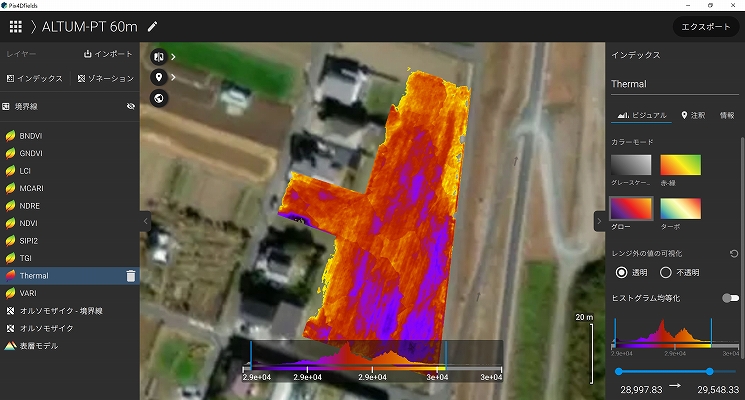The image size is (745, 400).
Task: Click the オルソモザイク mosaic icon
Action: [x=10, y=328]
